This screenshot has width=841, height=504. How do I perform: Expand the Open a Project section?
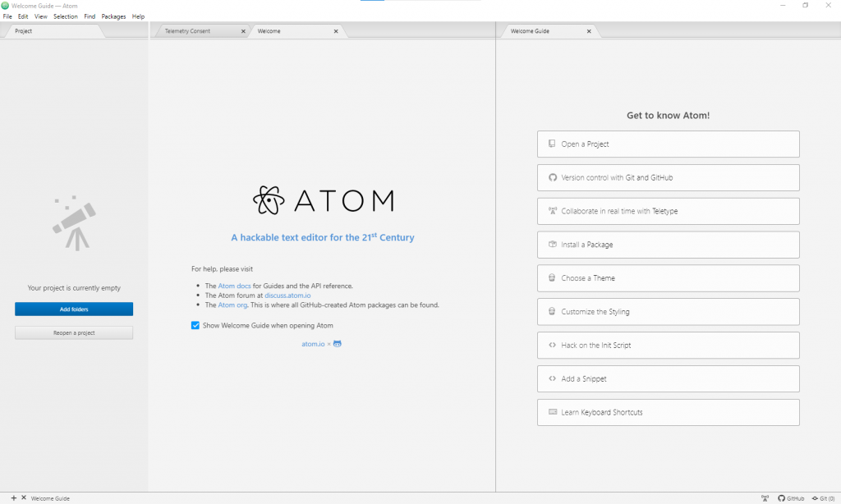tap(669, 144)
